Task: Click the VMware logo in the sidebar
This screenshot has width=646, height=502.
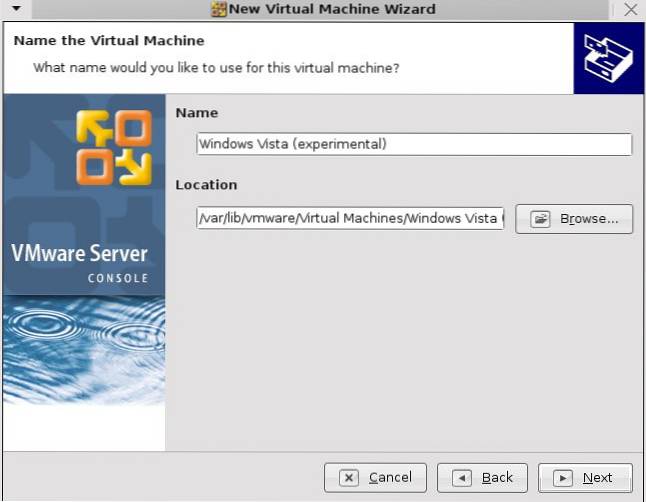Action: tap(113, 148)
